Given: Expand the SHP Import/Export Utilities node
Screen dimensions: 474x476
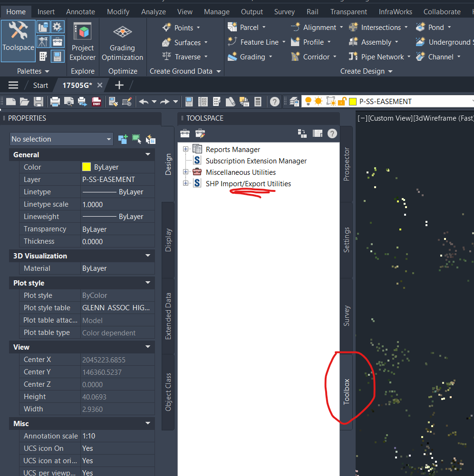Looking at the screenshot, I should pyautogui.click(x=185, y=183).
